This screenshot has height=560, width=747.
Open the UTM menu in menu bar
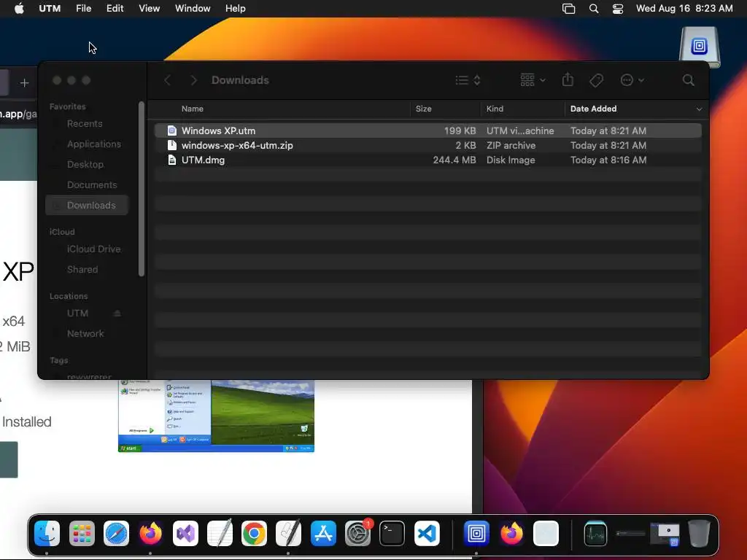[x=50, y=9]
